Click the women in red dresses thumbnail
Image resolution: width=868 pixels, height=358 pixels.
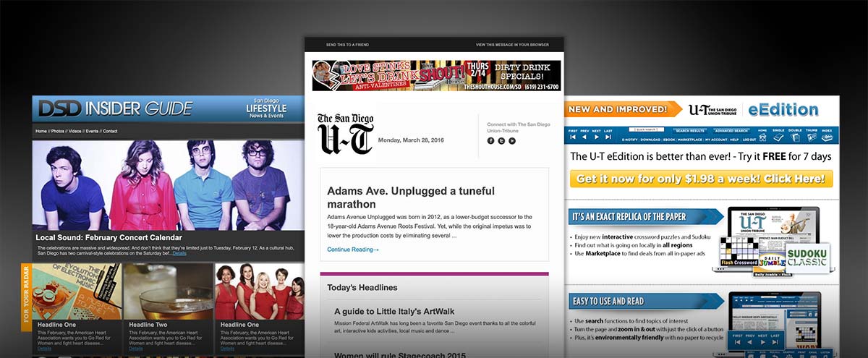(x=259, y=290)
